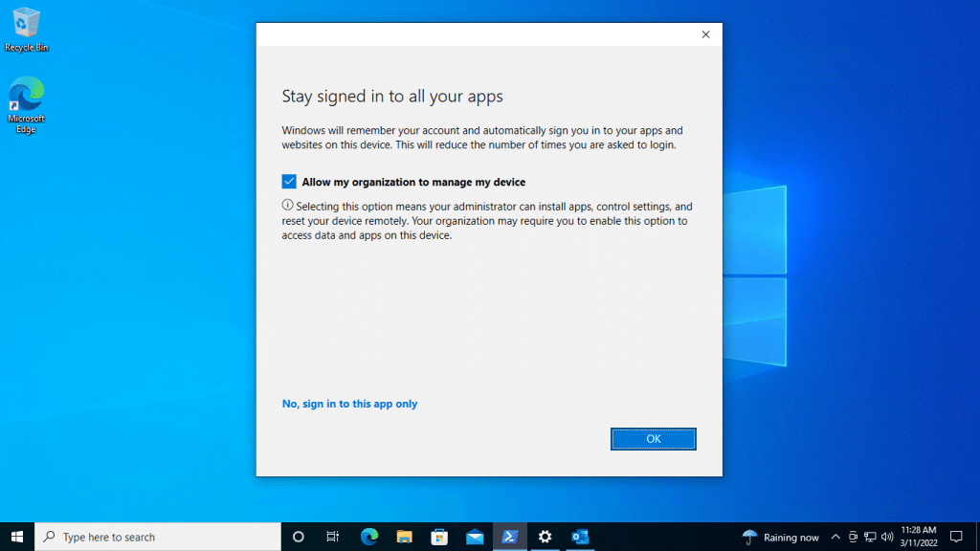The width and height of the screenshot is (980, 551).
Task: Switch to Outlook on the taskbar
Action: point(580,537)
